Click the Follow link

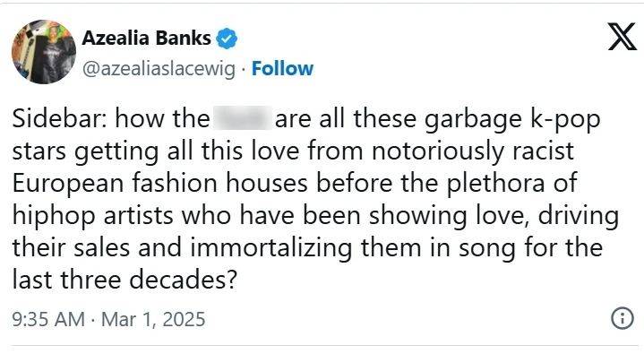click(x=282, y=69)
